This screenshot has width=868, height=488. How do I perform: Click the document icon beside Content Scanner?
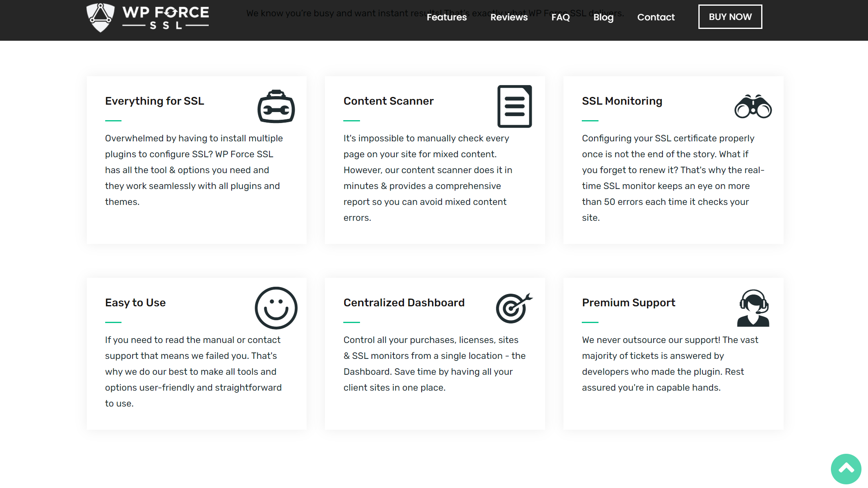pos(515,106)
